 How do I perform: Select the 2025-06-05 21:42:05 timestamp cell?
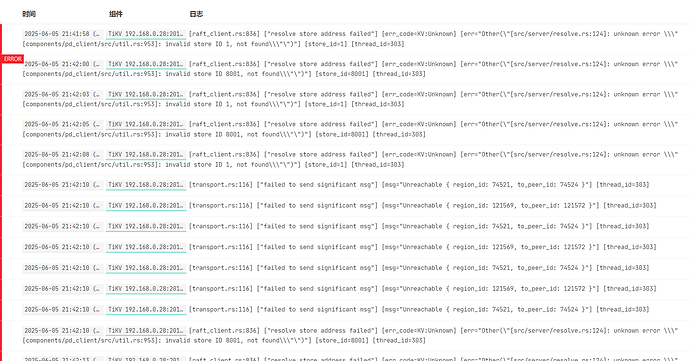coord(63,125)
